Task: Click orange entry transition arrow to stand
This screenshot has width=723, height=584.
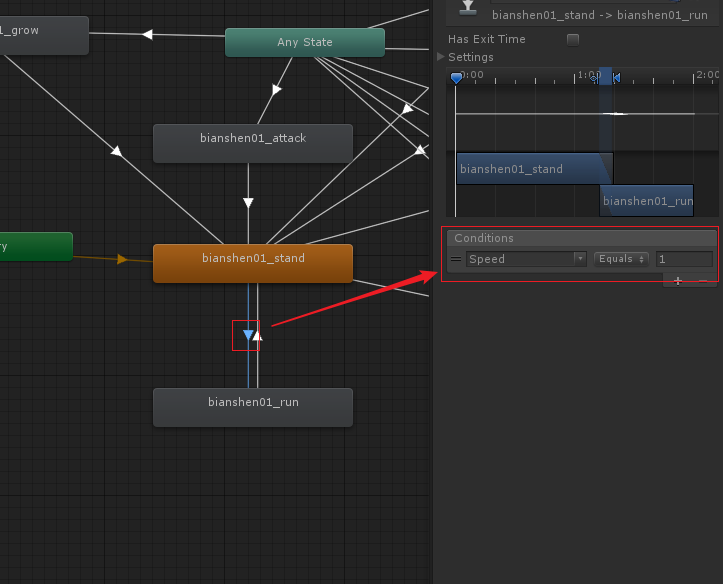Action: point(122,259)
